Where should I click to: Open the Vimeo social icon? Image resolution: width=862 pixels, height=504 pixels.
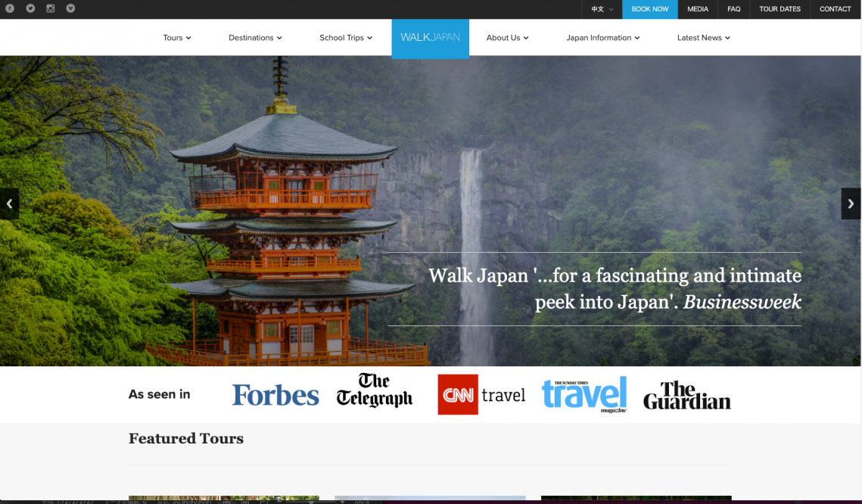click(70, 9)
